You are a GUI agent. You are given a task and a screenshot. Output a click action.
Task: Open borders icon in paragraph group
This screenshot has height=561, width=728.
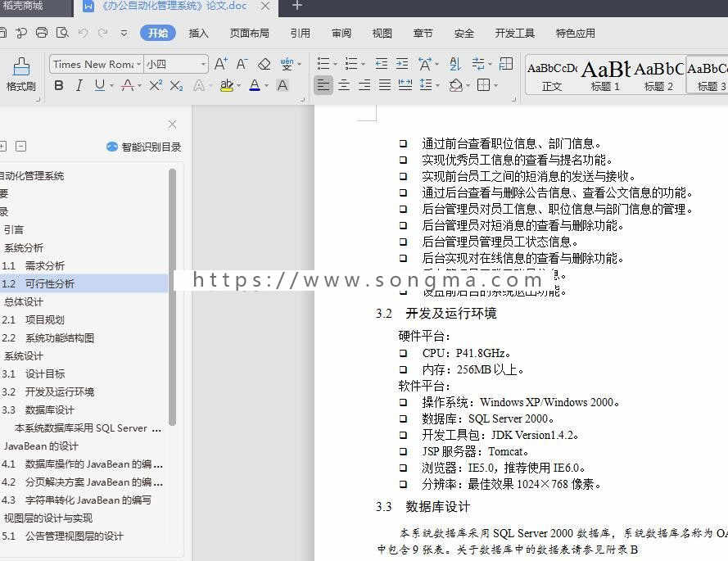point(484,85)
